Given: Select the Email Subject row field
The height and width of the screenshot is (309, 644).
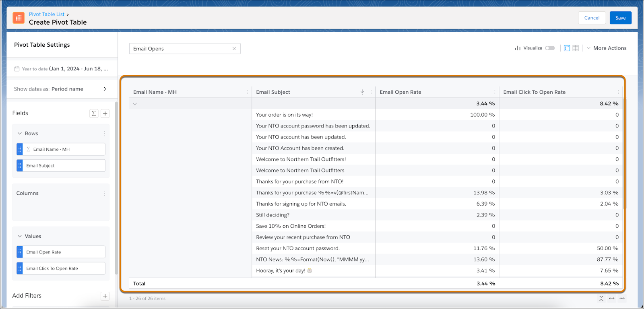Looking at the screenshot, I should click(x=61, y=165).
